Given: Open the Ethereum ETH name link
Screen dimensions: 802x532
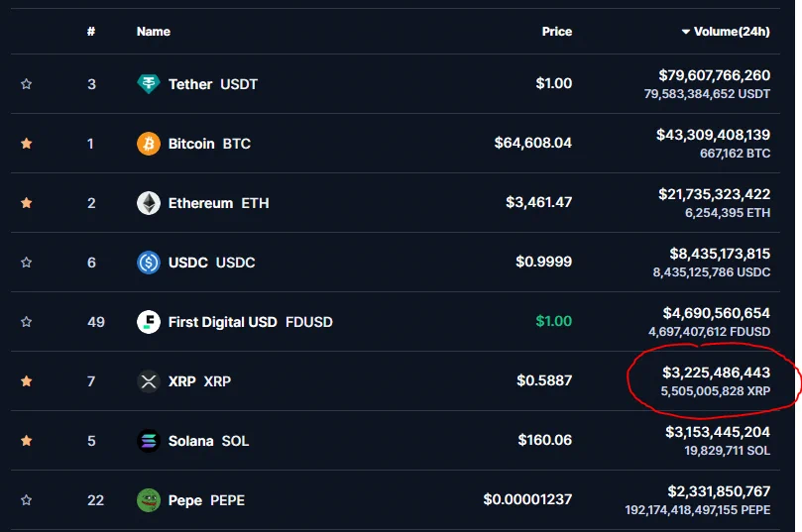Looking at the screenshot, I should click(x=218, y=203).
